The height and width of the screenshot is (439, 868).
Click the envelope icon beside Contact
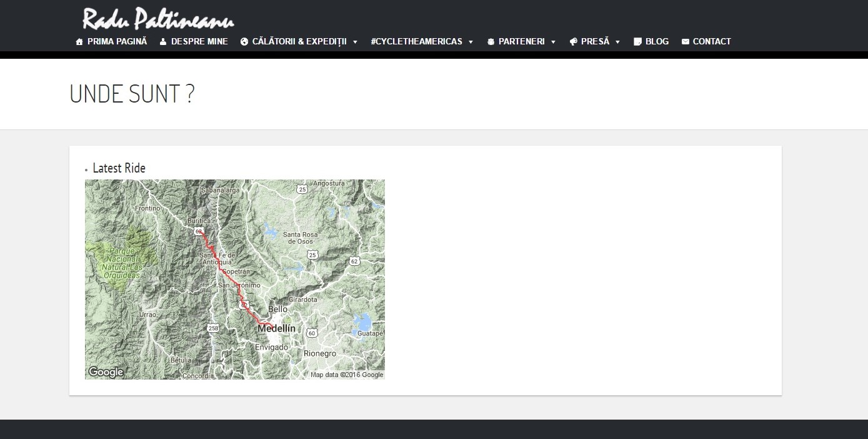686,42
